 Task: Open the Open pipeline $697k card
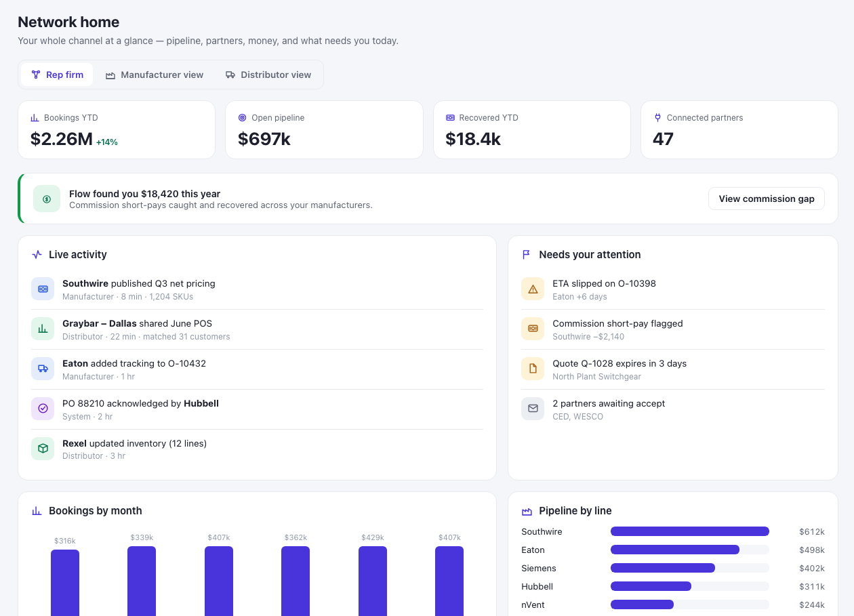click(324, 130)
